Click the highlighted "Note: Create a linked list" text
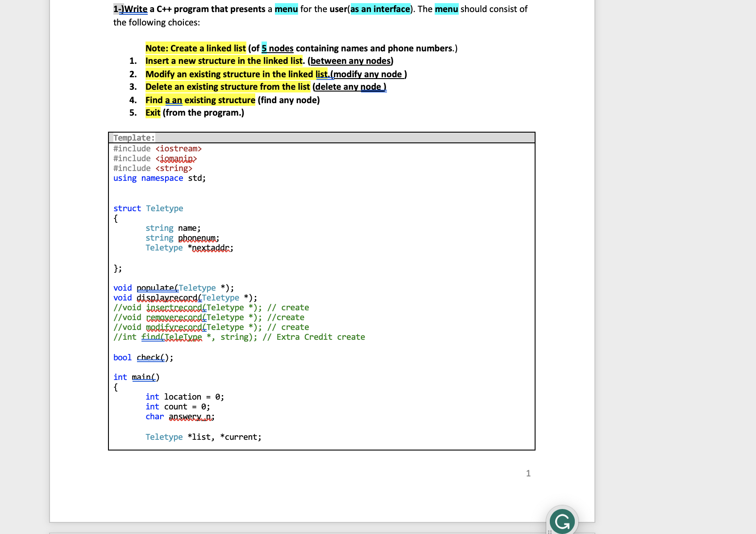This screenshot has width=756, height=534. (x=195, y=48)
